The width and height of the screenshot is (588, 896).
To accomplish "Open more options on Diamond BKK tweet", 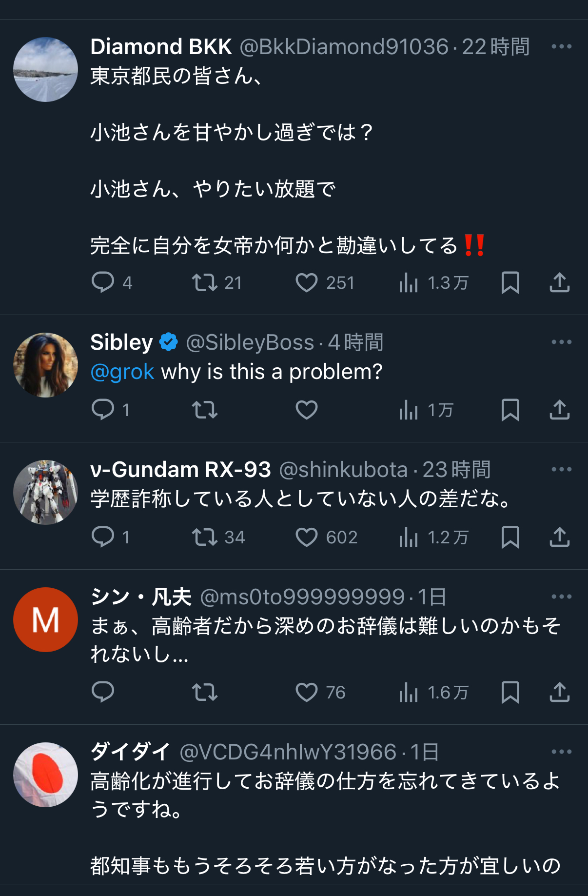I will pos(561,47).
